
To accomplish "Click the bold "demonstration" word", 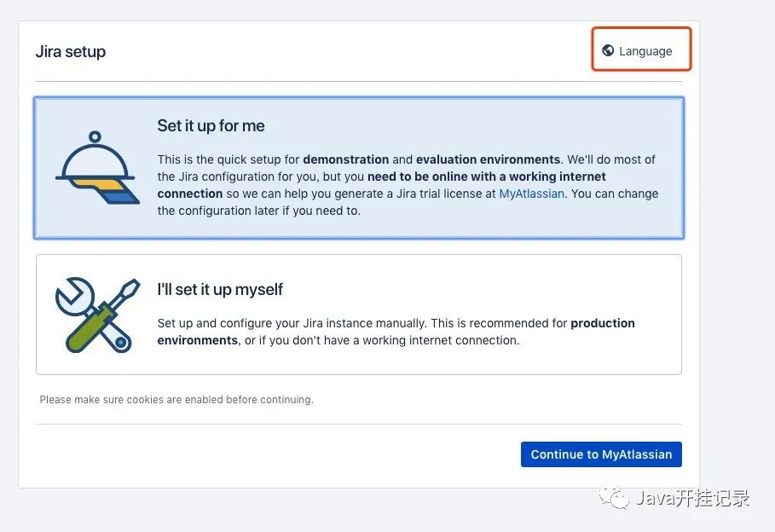I will coord(346,159).
